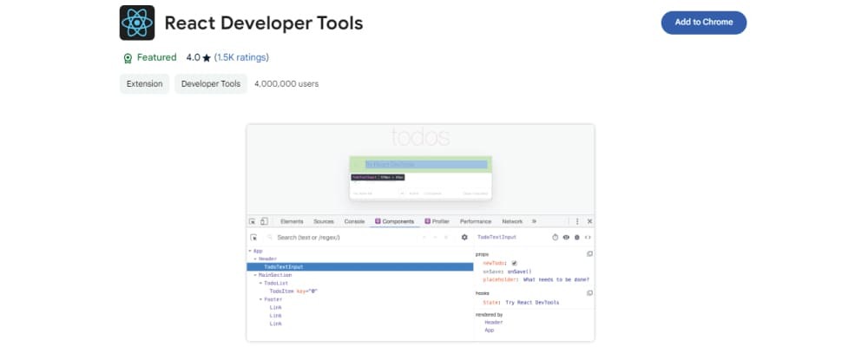The image size is (868, 347).
Task: Click the React Developer Tools logo
Action: point(137,23)
